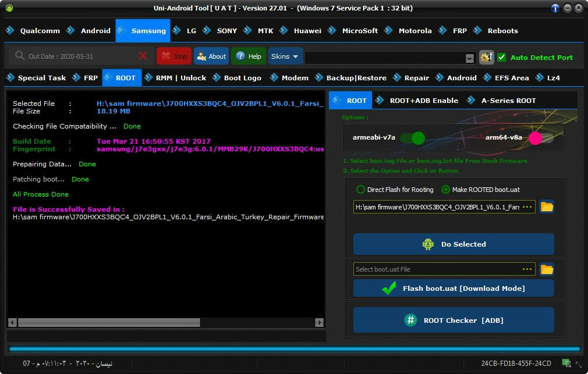Open the Repair sub-tab
The image size is (588, 374).
coord(410,78)
